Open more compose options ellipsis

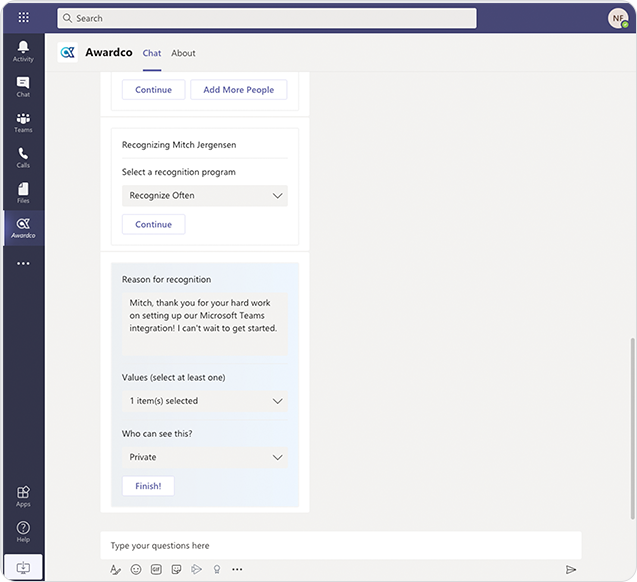[x=237, y=569]
